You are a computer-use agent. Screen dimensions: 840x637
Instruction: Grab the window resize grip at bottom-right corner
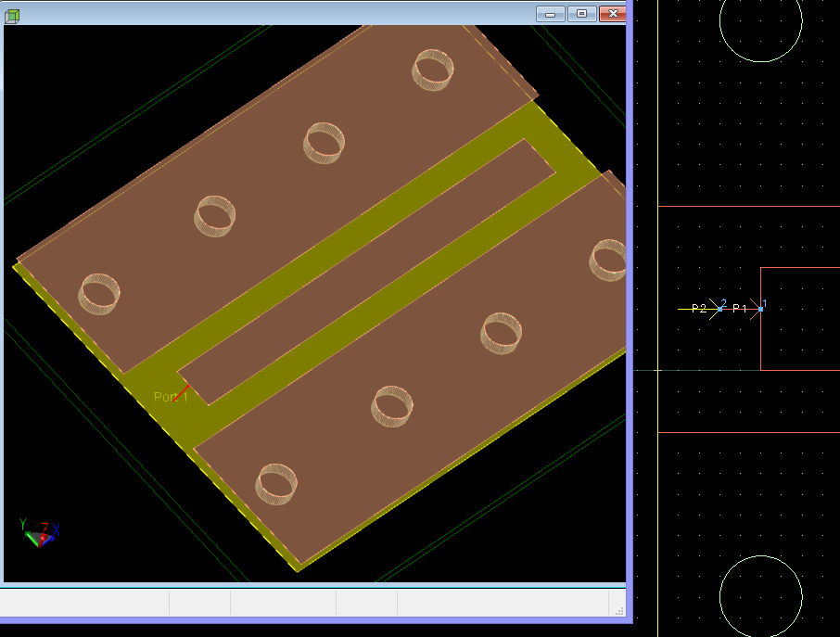point(619,611)
